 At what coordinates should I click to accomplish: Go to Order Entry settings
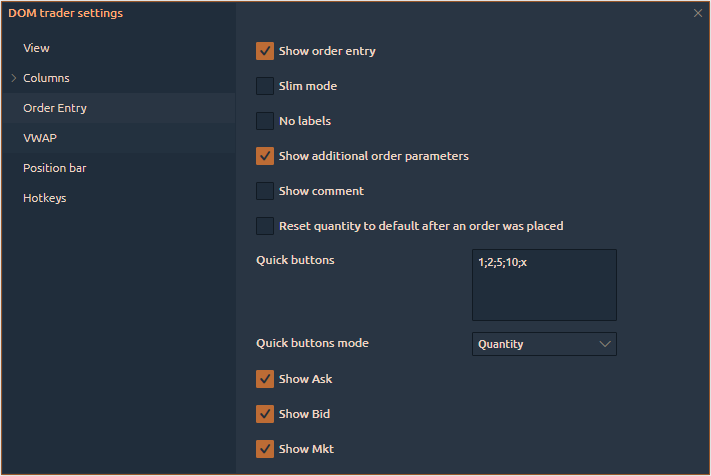54,108
